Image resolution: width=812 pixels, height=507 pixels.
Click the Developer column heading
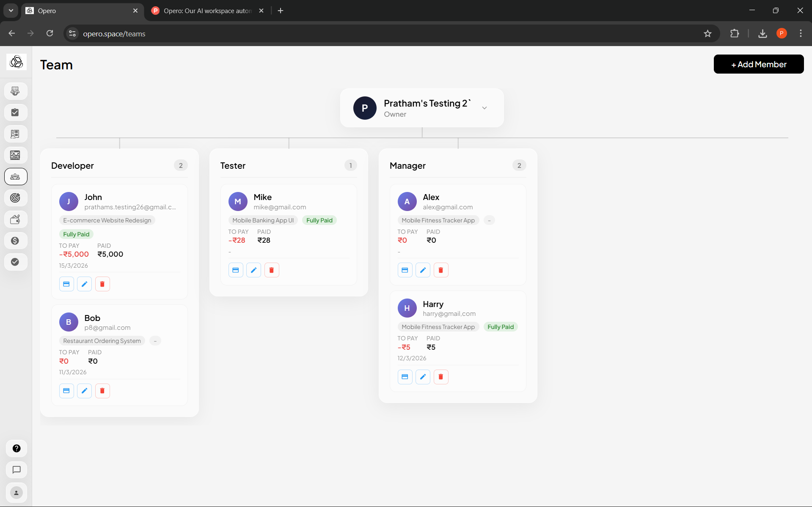pos(72,166)
